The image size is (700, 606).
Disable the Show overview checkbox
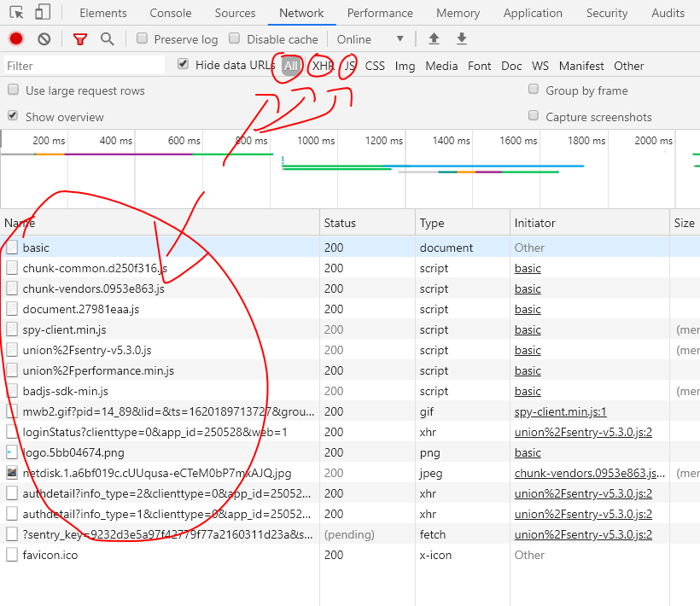(11, 116)
